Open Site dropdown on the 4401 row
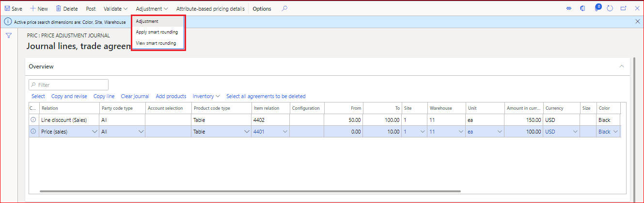This screenshot has height=203, width=644. tap(422, 132)
